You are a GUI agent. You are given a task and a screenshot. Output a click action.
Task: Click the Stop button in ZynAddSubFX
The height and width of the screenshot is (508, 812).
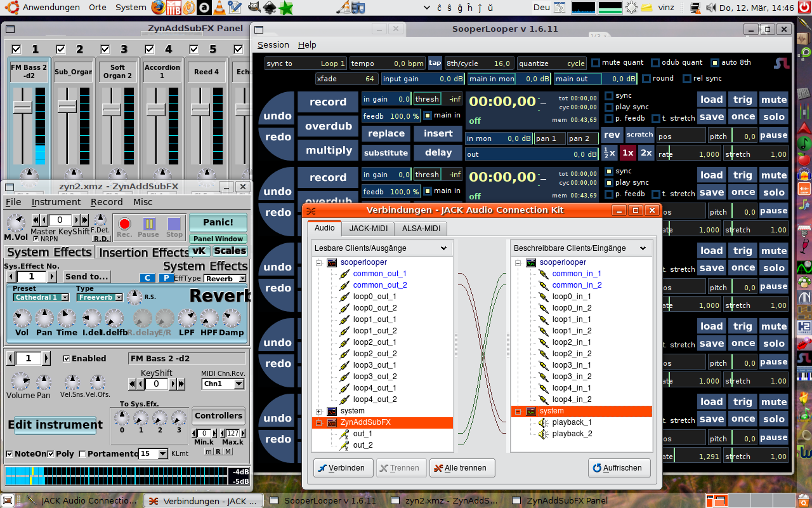point(174,224)
